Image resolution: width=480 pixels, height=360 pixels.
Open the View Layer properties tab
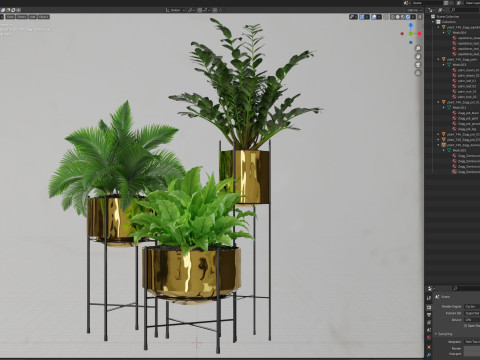point(429,323)
